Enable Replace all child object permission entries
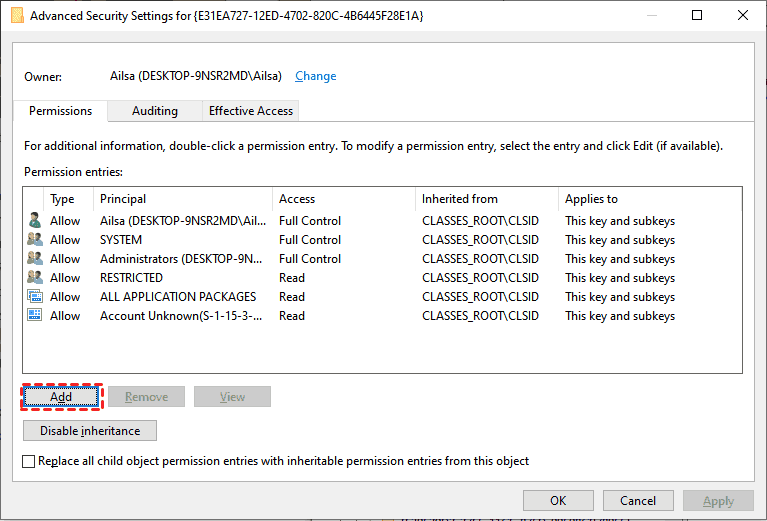 point(29,462)
